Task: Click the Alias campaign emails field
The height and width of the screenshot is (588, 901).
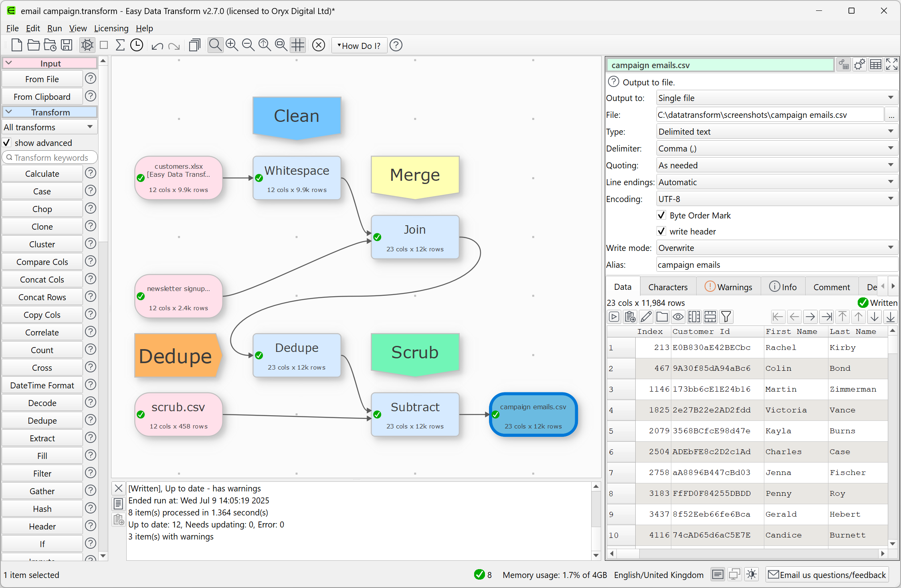Action: pyautogui.click(x=777, y=265)
